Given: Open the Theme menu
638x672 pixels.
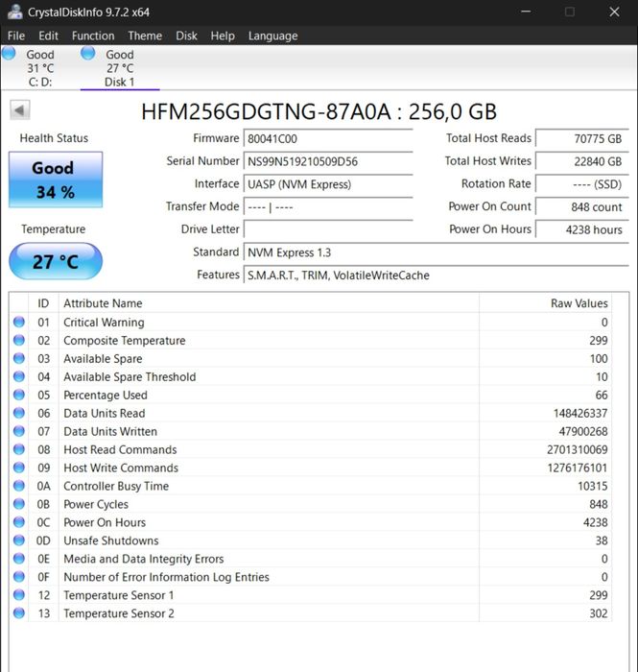Looking at the screenshot, I should tap(145, 36).
